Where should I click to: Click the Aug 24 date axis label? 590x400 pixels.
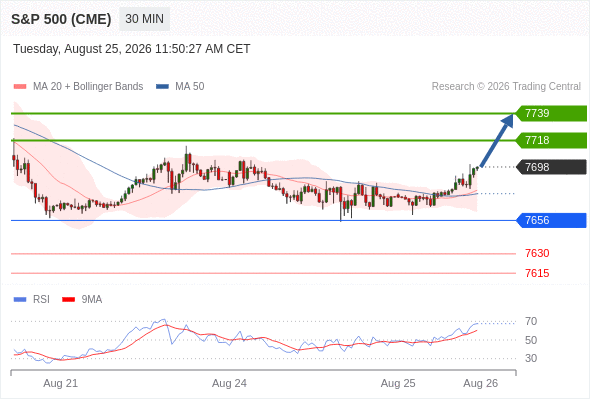tap(229, 383)
